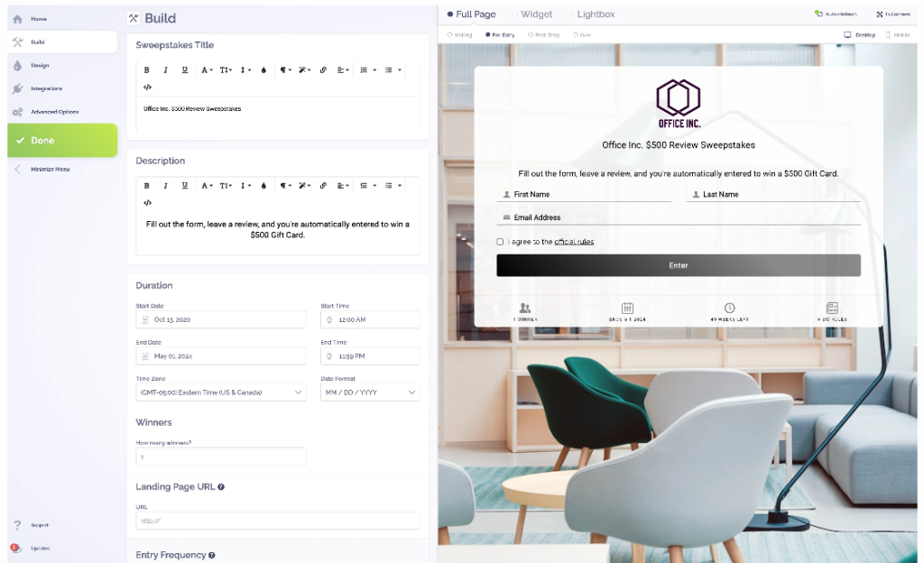Screen dimensions: 924x563
Task: Select the Over preview state
Action: click(x=582, y=35)
